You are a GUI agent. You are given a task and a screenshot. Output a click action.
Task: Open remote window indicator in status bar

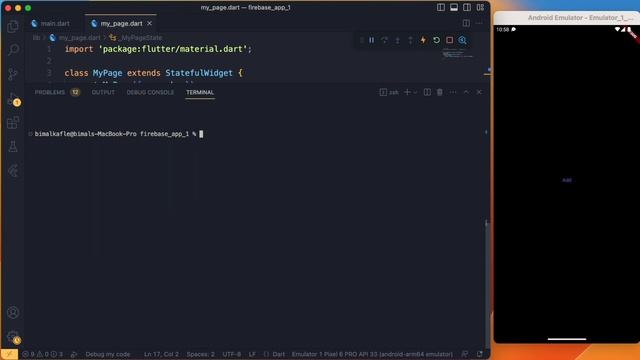point(9,354)
